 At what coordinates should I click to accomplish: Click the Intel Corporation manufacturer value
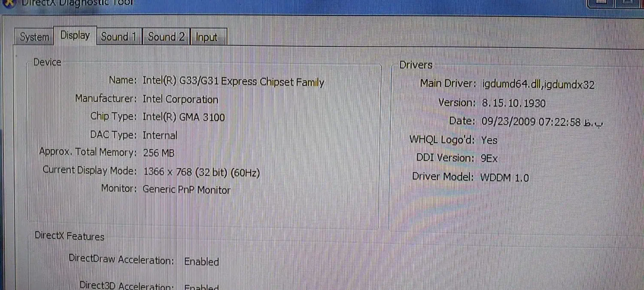[180, 100]
